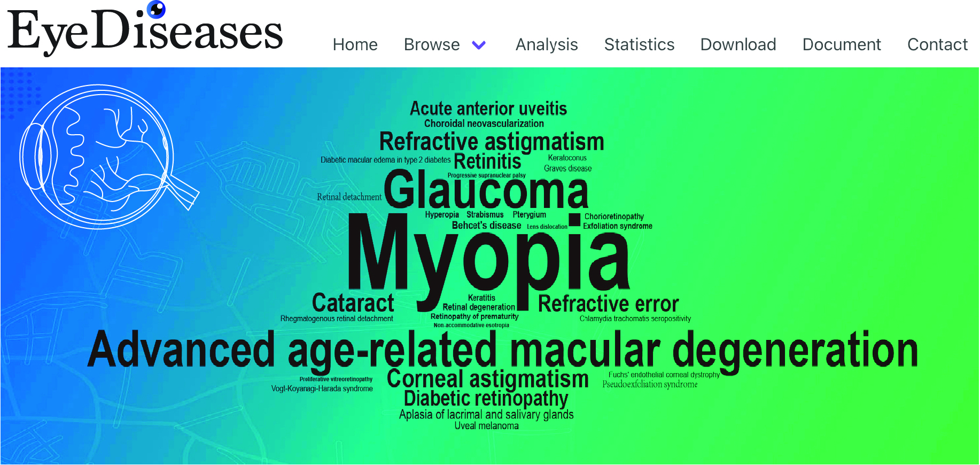Viewport: 980px width, 465px height.
Task: Open the Contact page
Action: (x=937, y=44)
